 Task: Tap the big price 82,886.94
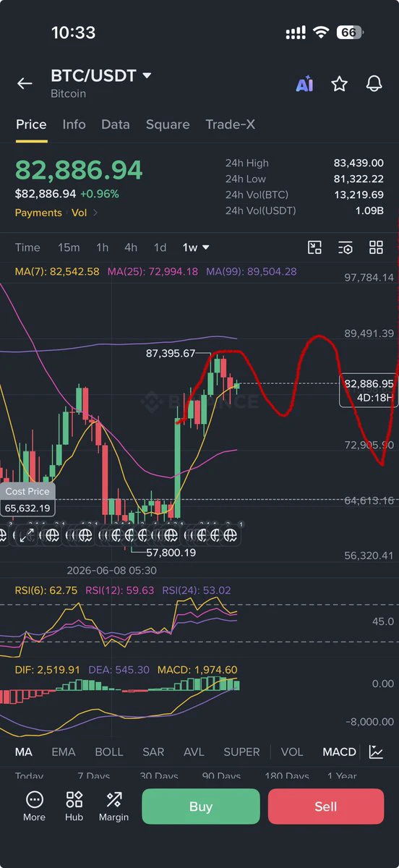point(79,170)
